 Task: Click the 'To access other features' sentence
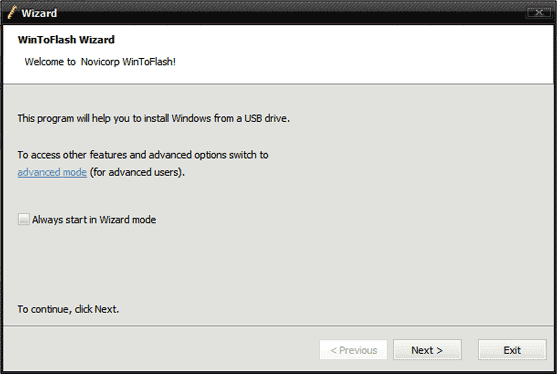point(143,155)
